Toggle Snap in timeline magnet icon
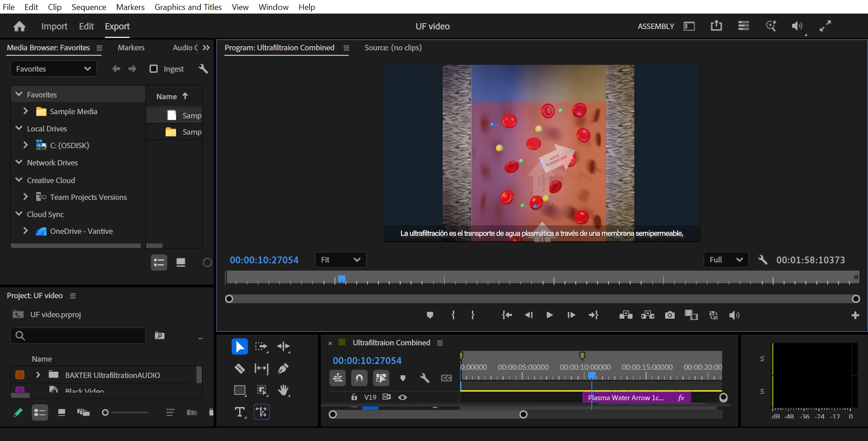The width and height of the screenshot is (868, 441). point(359,378)
